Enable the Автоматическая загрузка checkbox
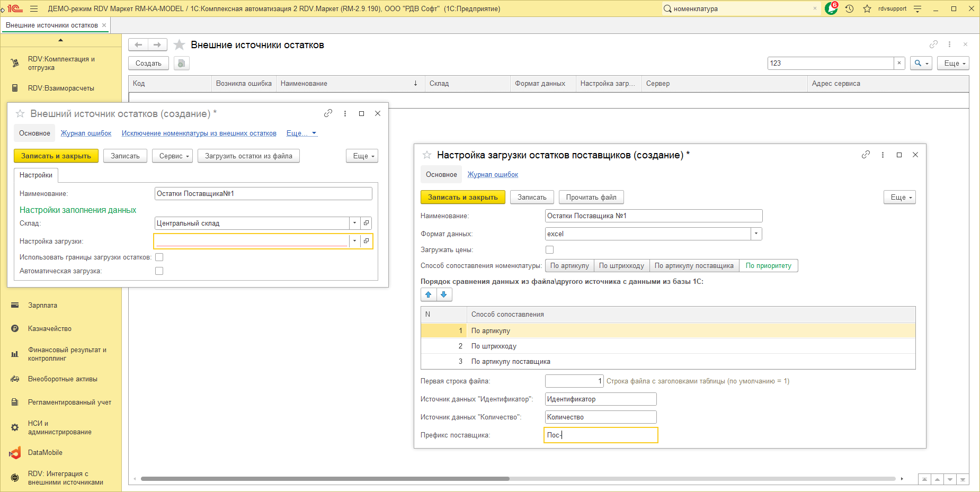 coord(159,271)
